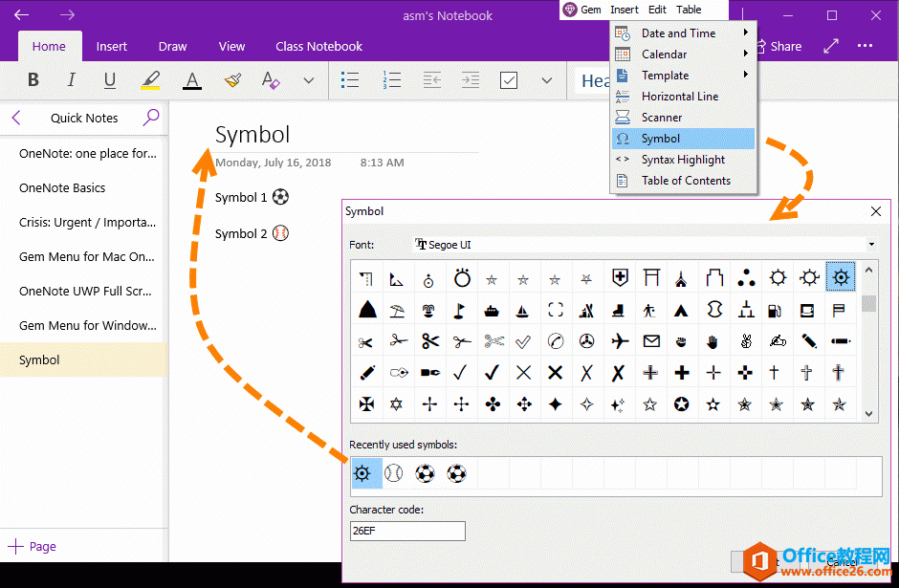Apply underline to text
The height and width of the screenshot is (588, 899).
(x=110, y=80)
